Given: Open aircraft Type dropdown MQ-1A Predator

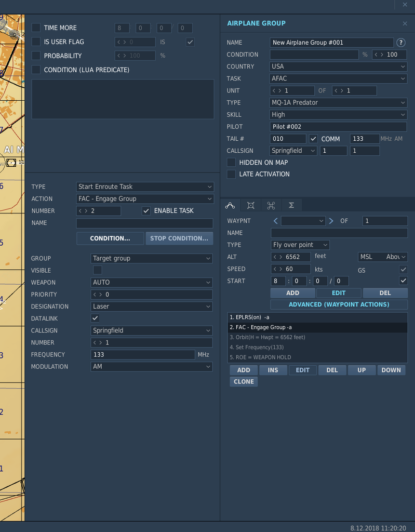Looking at the screenshot, I should click(x=338, y=102).
